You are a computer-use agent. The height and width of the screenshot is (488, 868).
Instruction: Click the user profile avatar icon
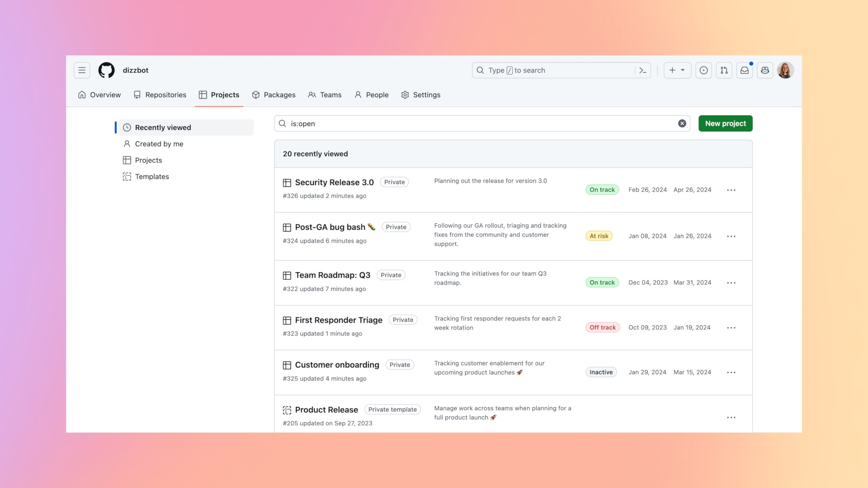click(x=785, y=70)
